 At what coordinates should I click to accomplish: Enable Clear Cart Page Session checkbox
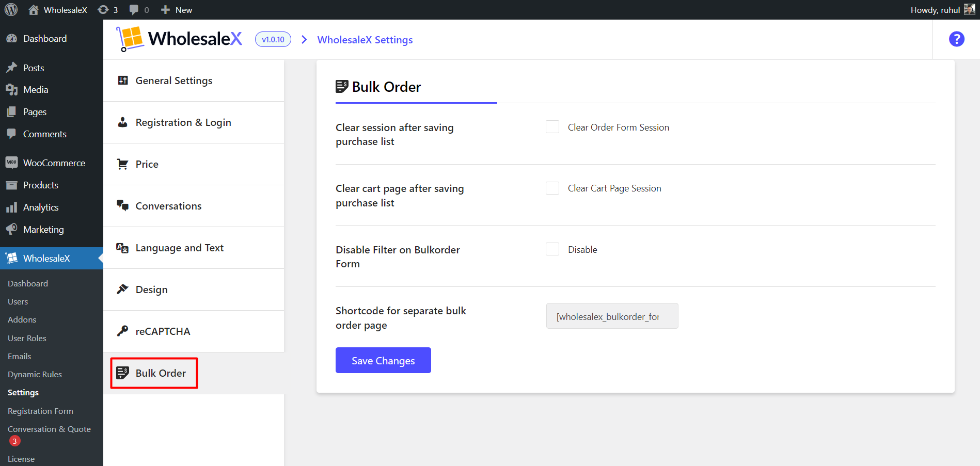tap(552, 188)
